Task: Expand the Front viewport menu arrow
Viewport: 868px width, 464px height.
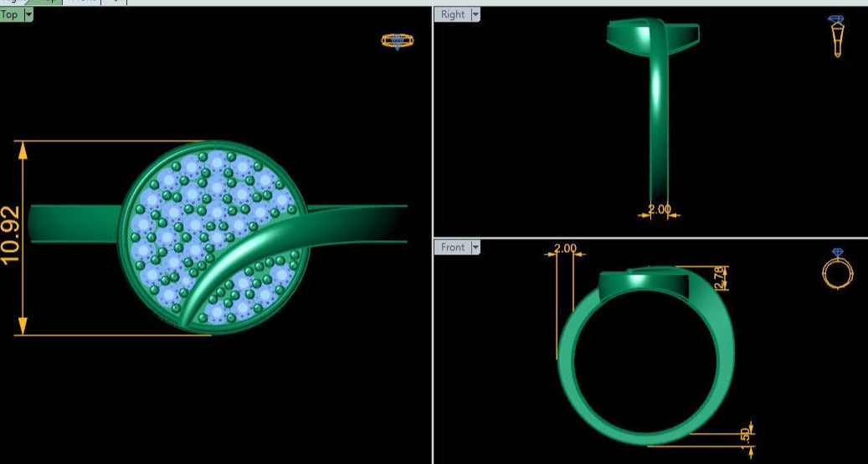Action: coord(475,247)
